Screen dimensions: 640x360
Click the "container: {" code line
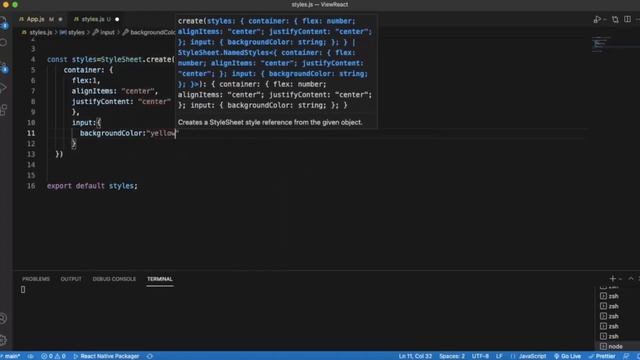(88, 70)
